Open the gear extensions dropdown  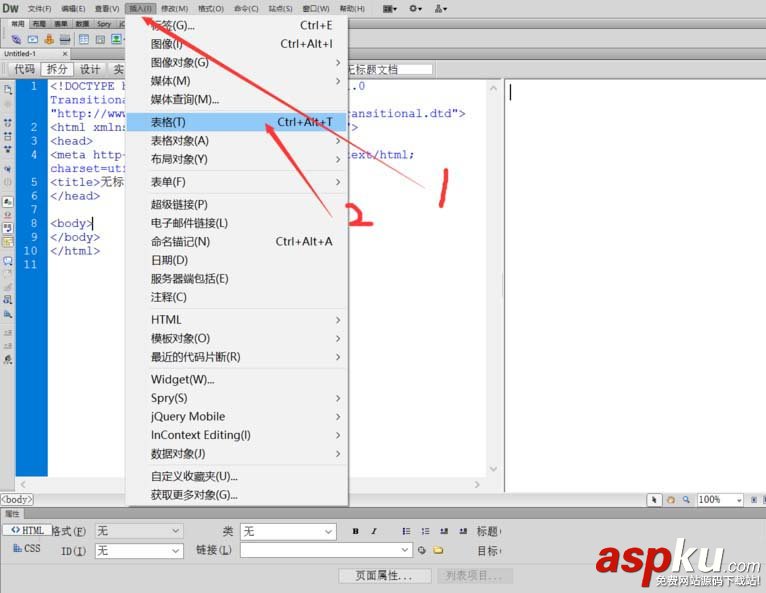click(x=415, y=8)
